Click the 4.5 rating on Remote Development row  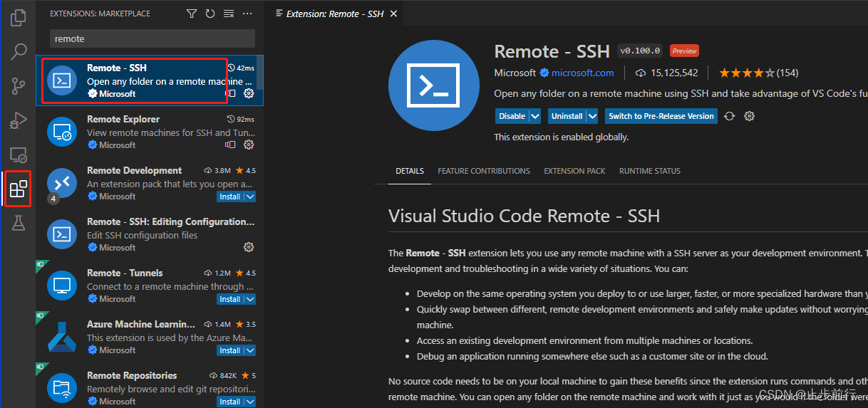245,170
